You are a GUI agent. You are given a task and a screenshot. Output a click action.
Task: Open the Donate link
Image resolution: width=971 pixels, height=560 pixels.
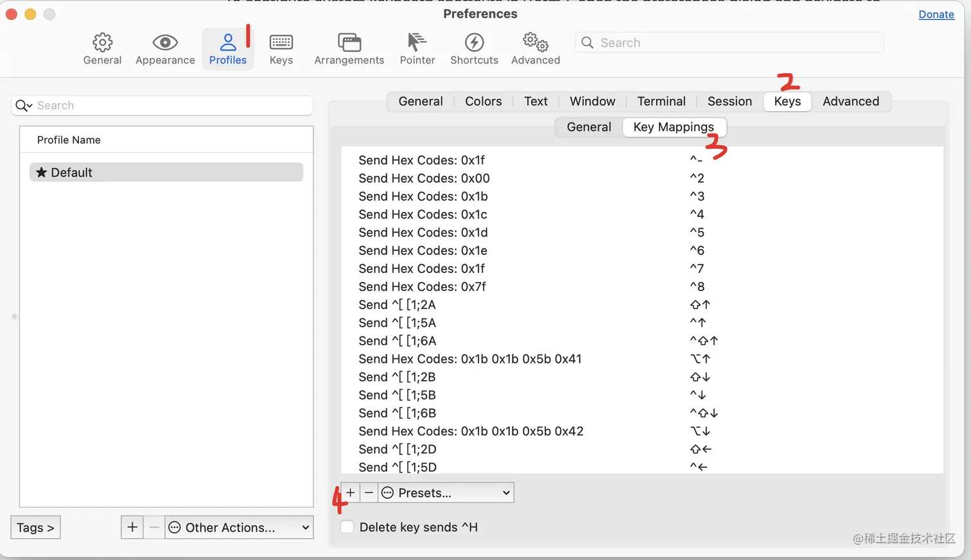pyautogui.click(x=936, y=14)
